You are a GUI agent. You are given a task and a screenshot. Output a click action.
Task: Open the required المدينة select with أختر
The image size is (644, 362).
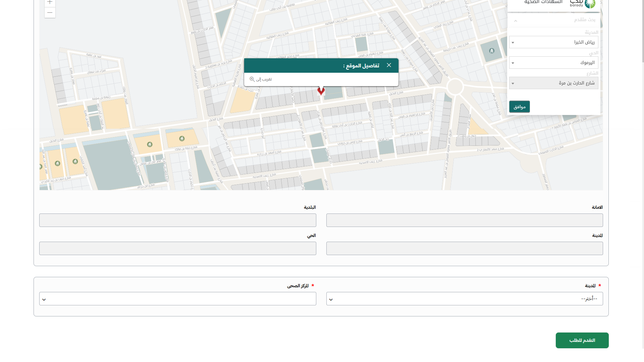pos(464,299)
